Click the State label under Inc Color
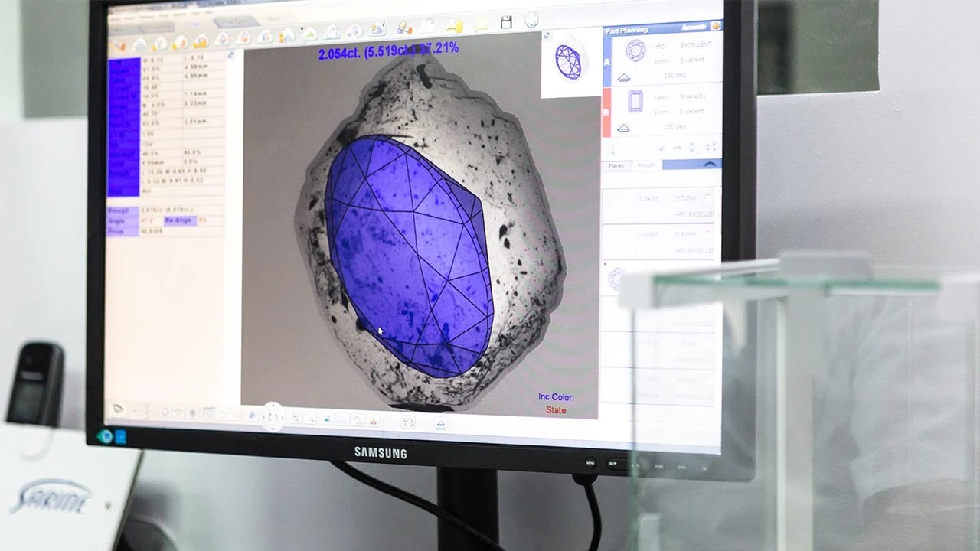This screenshot has width=980, height=551. (556, 410)
